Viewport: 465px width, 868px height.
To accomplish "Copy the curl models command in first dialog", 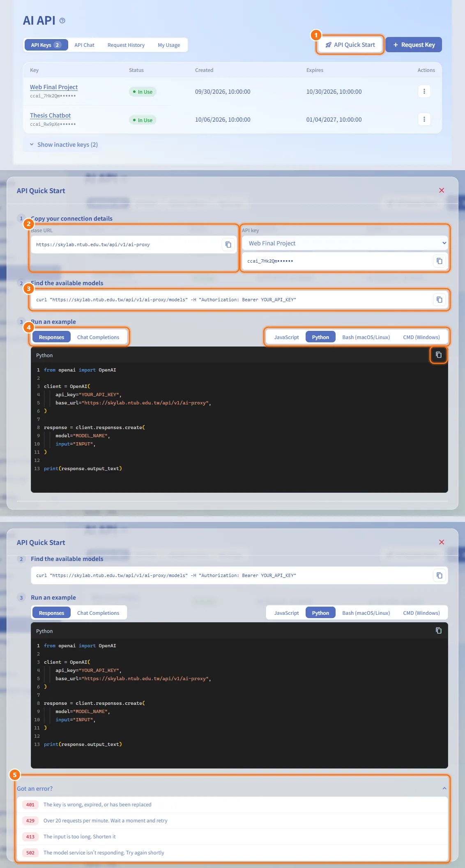I will 440,300.
